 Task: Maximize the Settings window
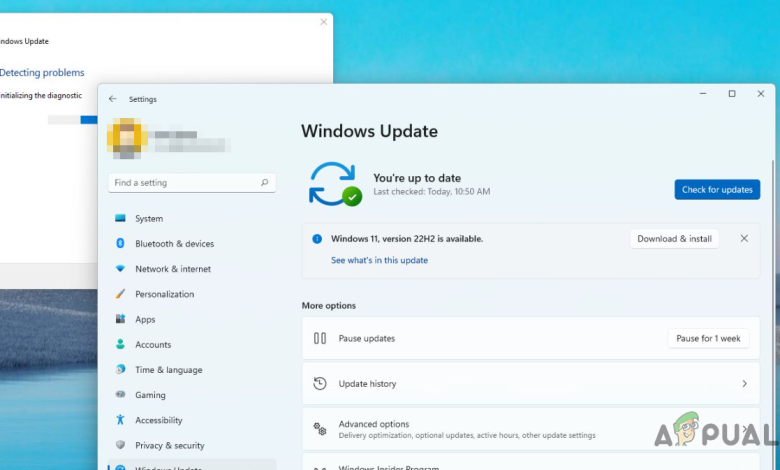(732, 94)
